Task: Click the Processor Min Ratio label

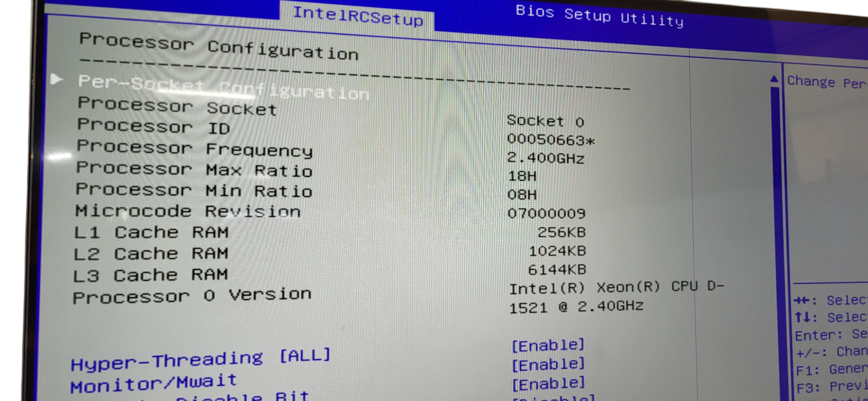Action: pyautogui.click(x=194, y=190)
